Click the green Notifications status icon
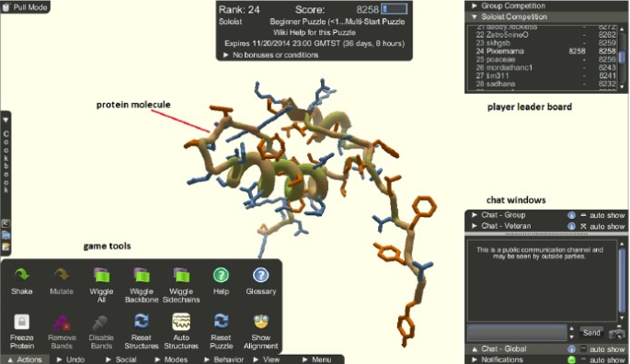Screen dimensions: 630x364 pyautogui.click(x=571, y=359)
